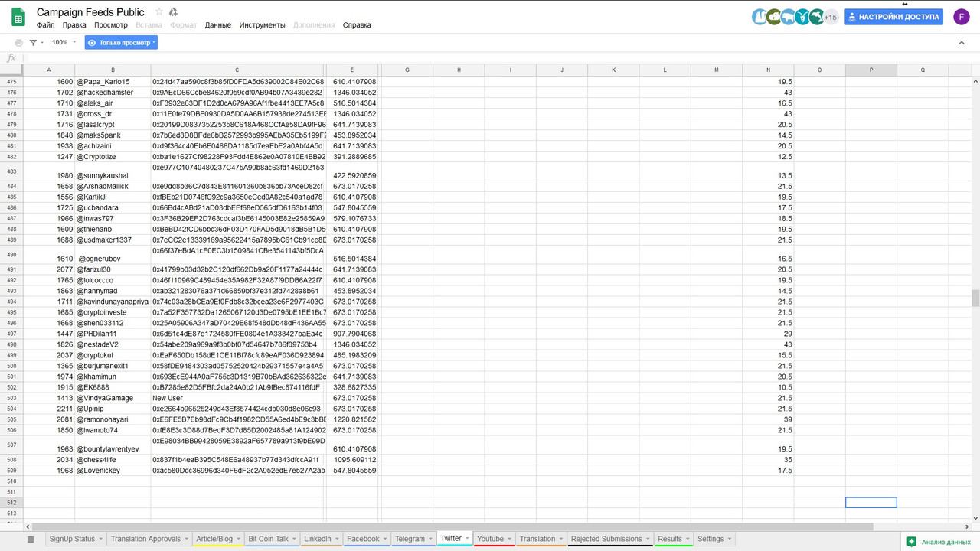Viewport: 980px width, 551px height.
Task: Switch to the Youtube sheet tab
Action: click(x=490, y=539)
